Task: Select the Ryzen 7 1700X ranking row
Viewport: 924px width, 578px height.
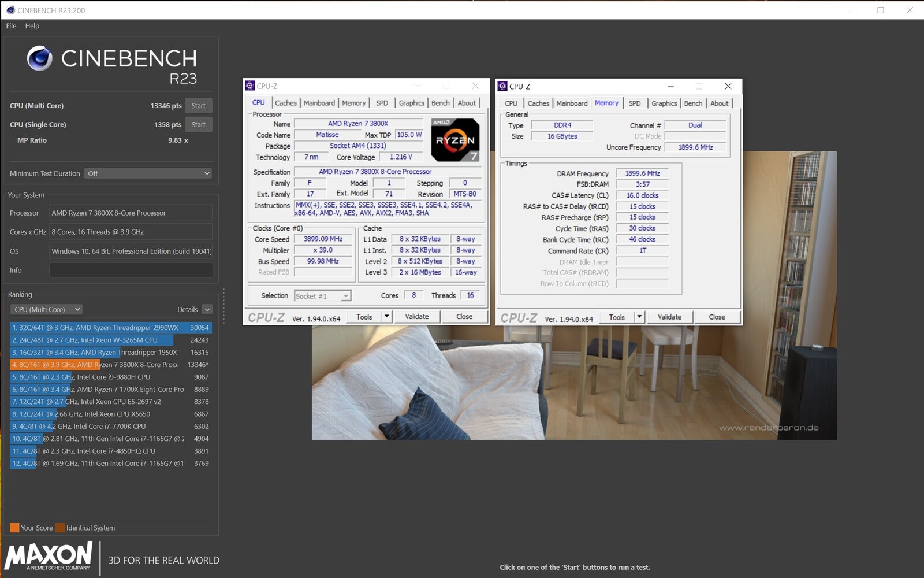Action: coord(111,390)
